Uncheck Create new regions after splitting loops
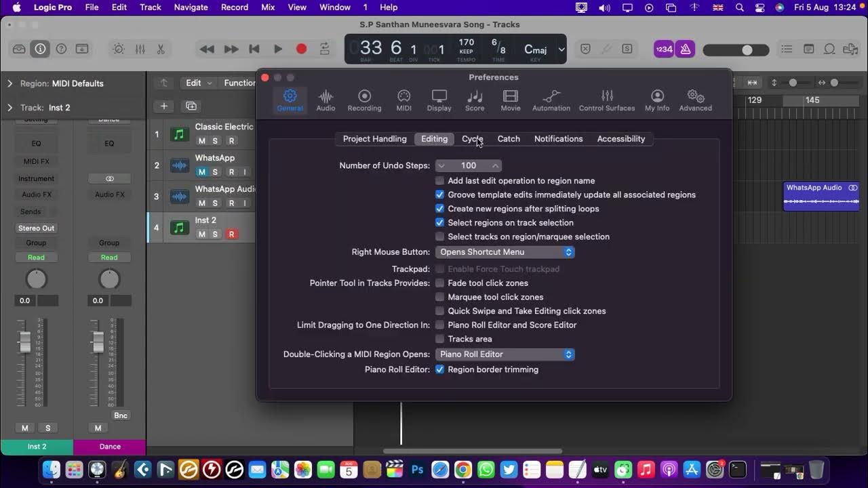Image resolution: width=868 pixels, height=488 pixels. [439, 209]
